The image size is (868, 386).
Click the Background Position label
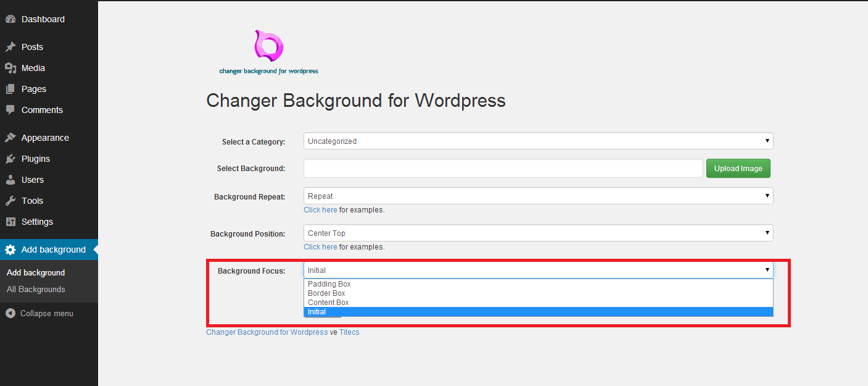tap(248, 234)
